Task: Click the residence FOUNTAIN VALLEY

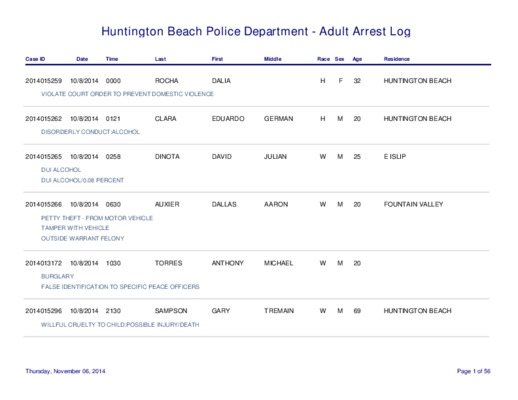Action: pyautogui.click(x=413, y=204)
